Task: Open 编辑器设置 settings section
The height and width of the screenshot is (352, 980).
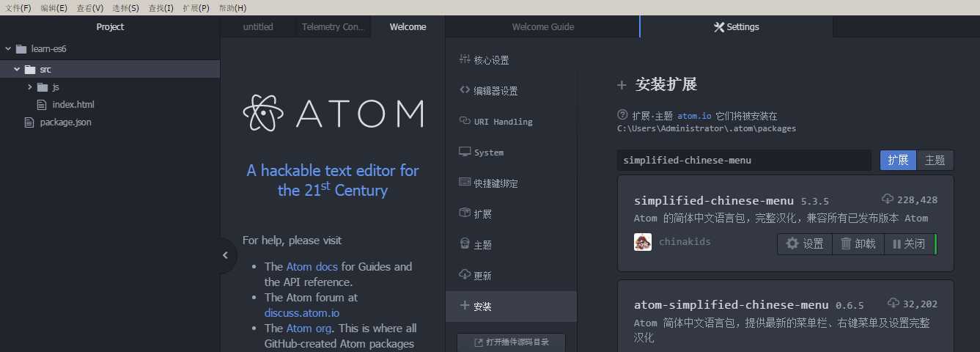Action: [x=511, y=91]
